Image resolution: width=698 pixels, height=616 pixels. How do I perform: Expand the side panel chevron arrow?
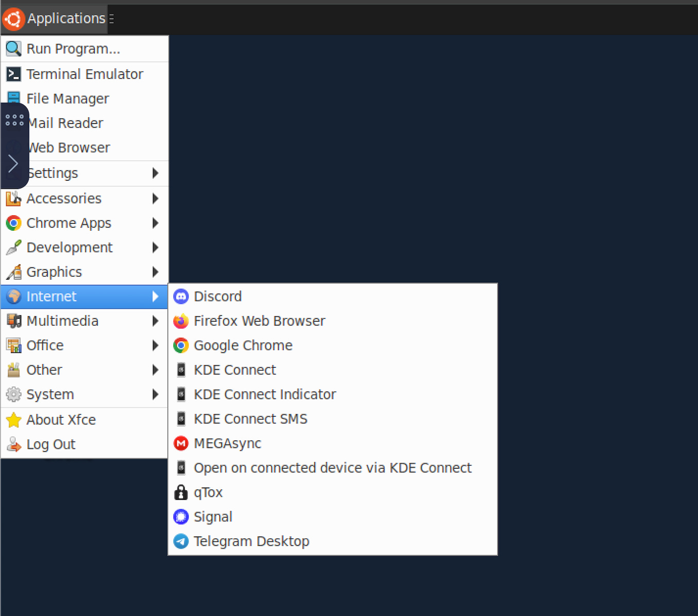pos(13,164)
